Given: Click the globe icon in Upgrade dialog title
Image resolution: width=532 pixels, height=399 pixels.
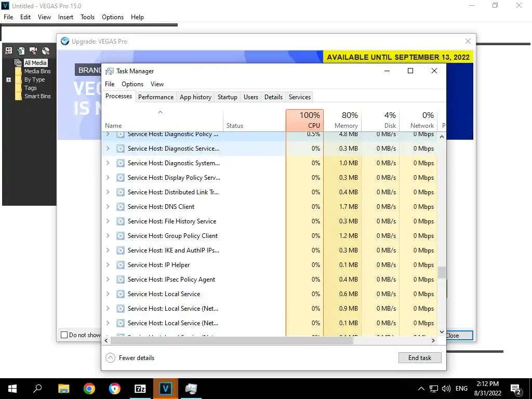Looking at the screenshot, I should pyautogui.click(x=65, y=41).
